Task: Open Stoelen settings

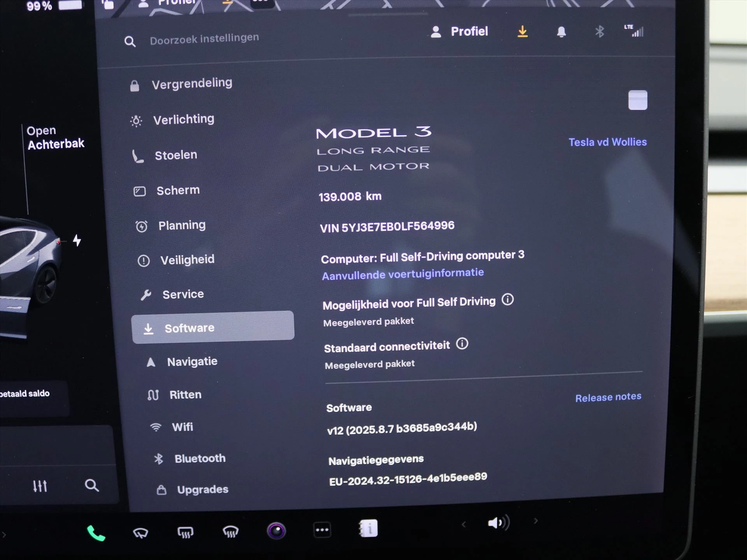Action: (165, 156)
